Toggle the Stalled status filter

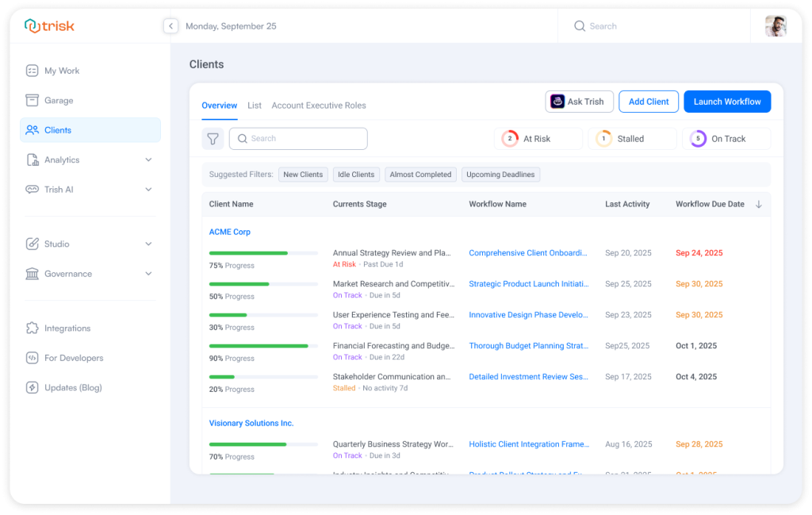click(x=632, y=138)
